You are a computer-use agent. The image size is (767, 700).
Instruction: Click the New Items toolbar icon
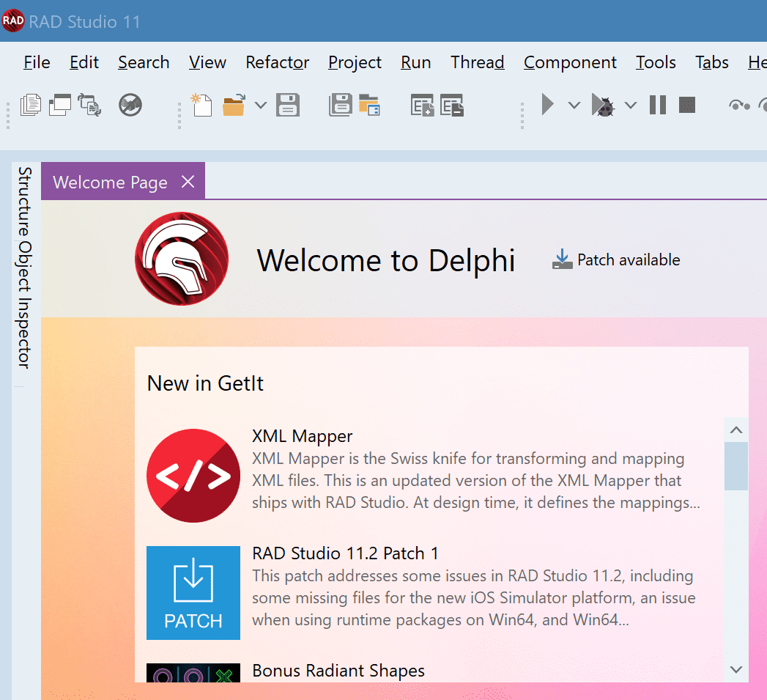click(201, 105)
